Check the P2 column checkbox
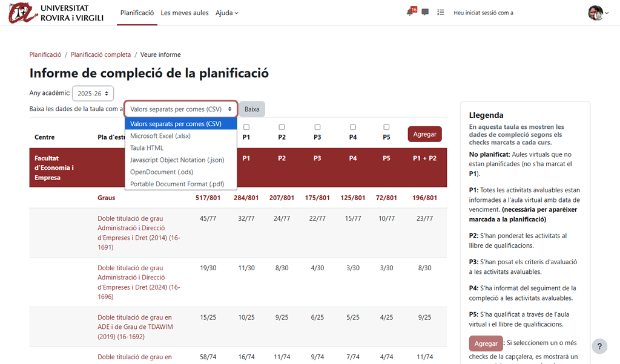Viewport: 620px width, 364px height. point(282,128)
